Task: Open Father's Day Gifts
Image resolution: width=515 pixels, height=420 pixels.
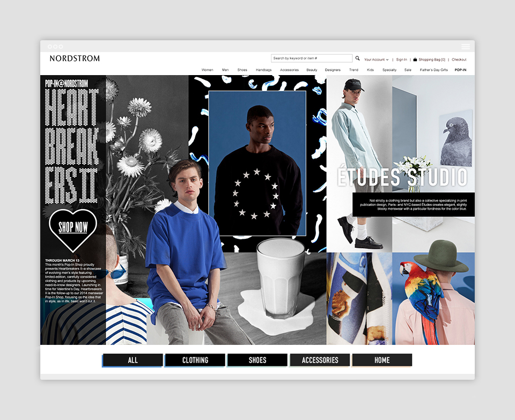Action: [433, 70]
